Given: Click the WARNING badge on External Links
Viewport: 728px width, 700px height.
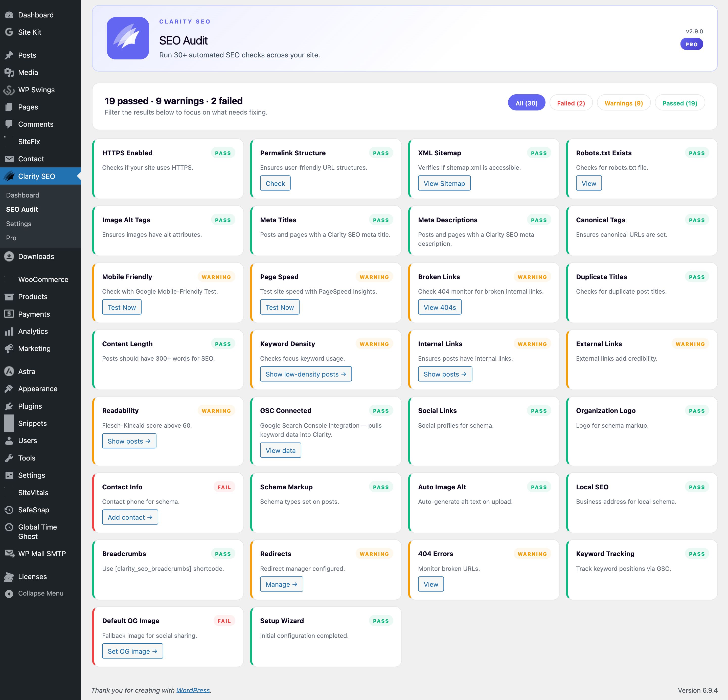Looking at the screenshot, I should tap(690, 344).
